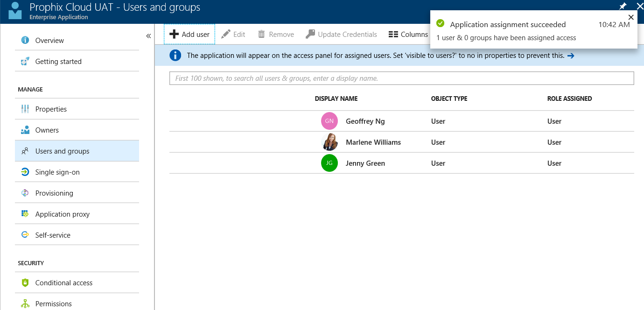This screenshot has height=310, width=644.
Task: Click the Application proxy grid icon
Action: [x=25, y=214]
